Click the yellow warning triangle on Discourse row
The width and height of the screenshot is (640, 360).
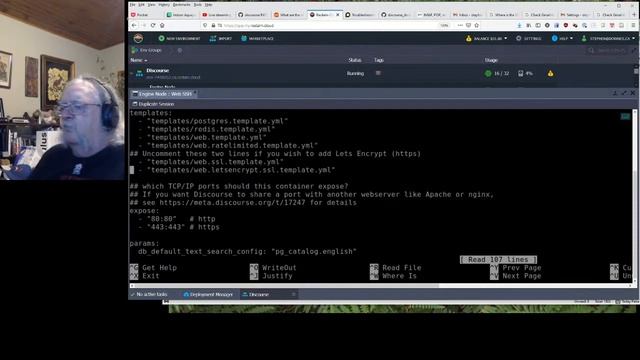pos(550,73)
